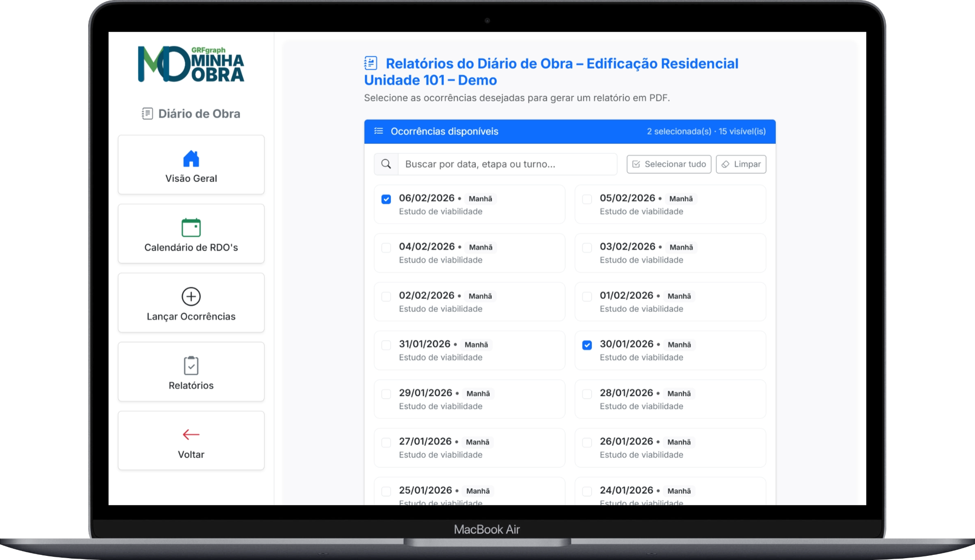Click the Visão Geral house icon
Viewport: 975px width, 560px height.
point(191,159)
